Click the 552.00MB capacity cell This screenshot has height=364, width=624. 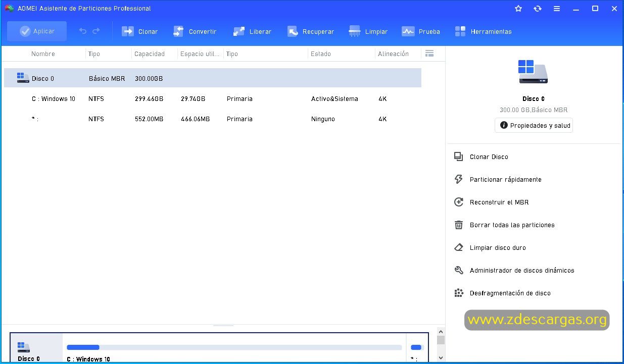pyautogui.click(x=150, y=119)
